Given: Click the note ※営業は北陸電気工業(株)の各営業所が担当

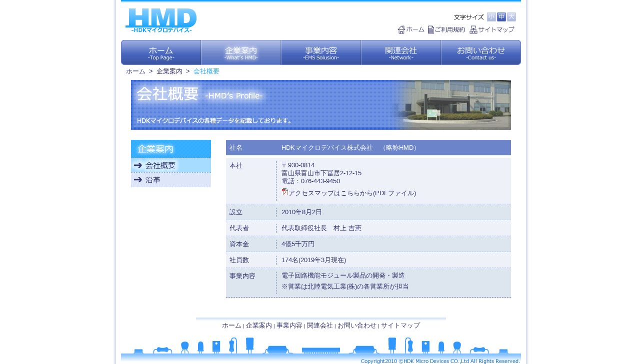Looking at the screenshot, I should 345,287.
